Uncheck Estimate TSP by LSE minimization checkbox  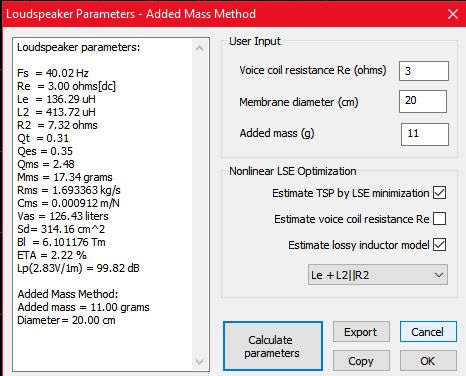(439, 193)
